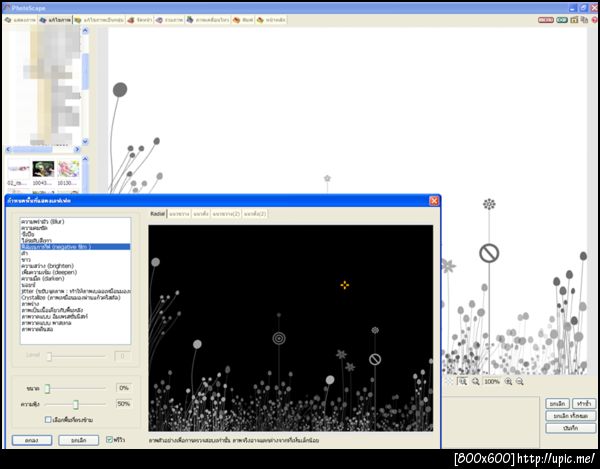Click the folder tree scroll down arrow
The height and width of the screenshot is (469, 600).
85,141
